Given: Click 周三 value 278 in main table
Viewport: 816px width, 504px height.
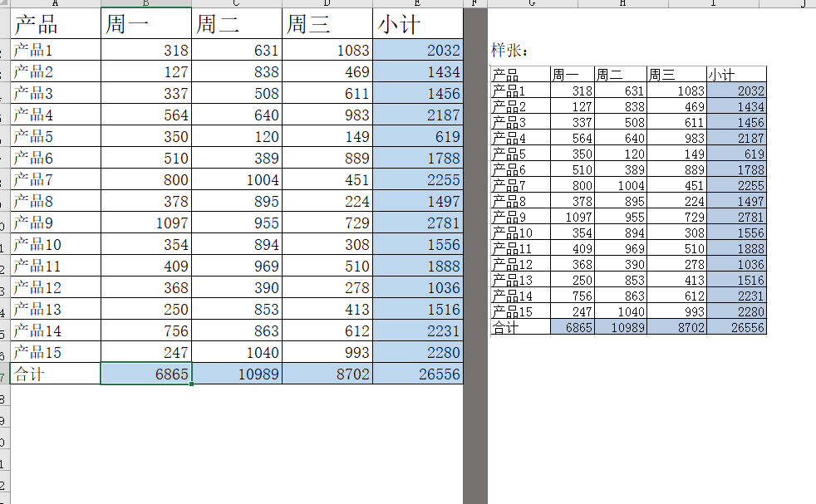Looking at the screenshot, I should 327,287.
